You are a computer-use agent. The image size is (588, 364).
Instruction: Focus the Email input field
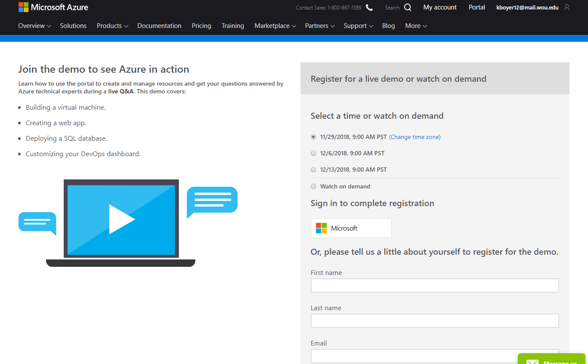coord(435,356)
